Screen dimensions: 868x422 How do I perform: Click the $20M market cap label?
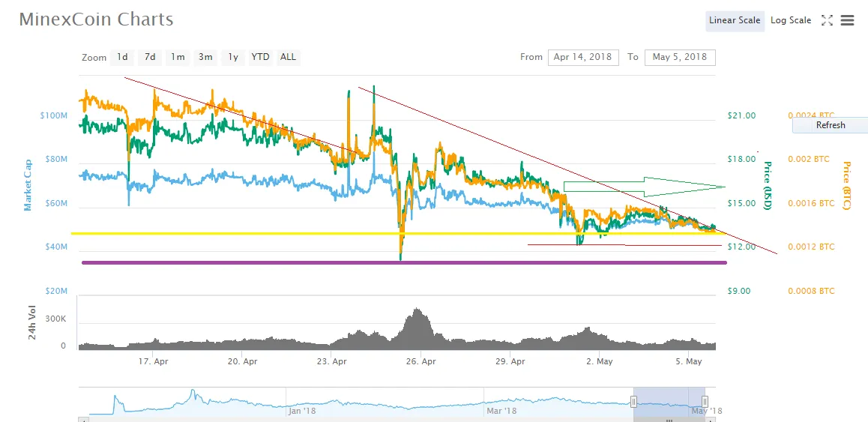[55, 291]
